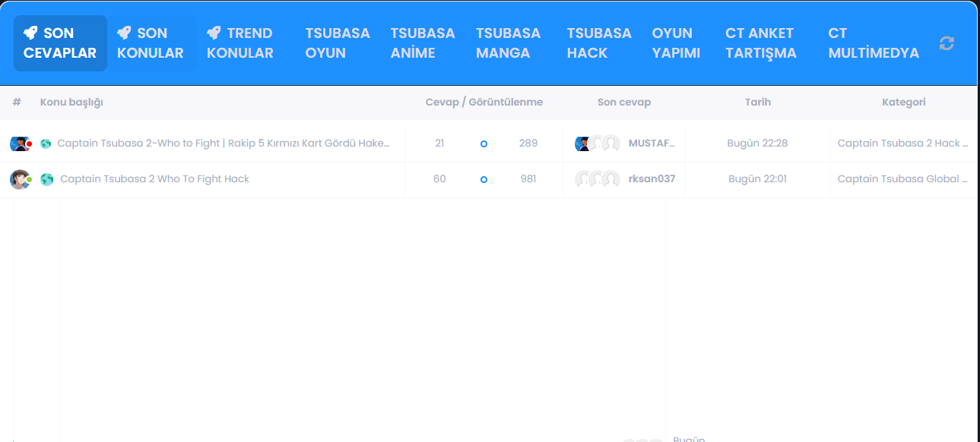Viewport: 980px width, 442px height.
Task: Open the Son Cevaplar tab
Action: coord(60,43)
